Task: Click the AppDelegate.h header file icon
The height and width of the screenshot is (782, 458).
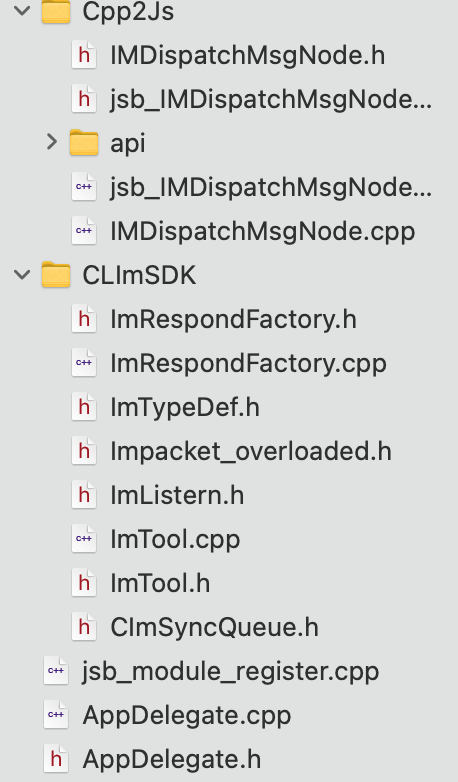Action: coord(56,759)
